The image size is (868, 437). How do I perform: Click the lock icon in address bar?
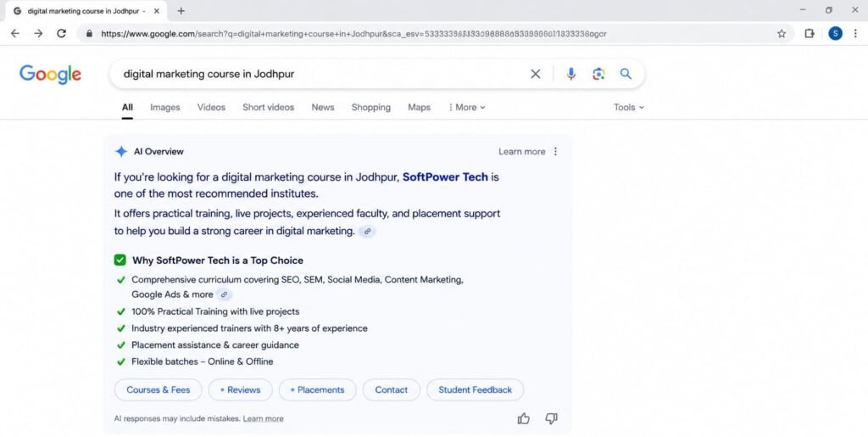(89, 34)
